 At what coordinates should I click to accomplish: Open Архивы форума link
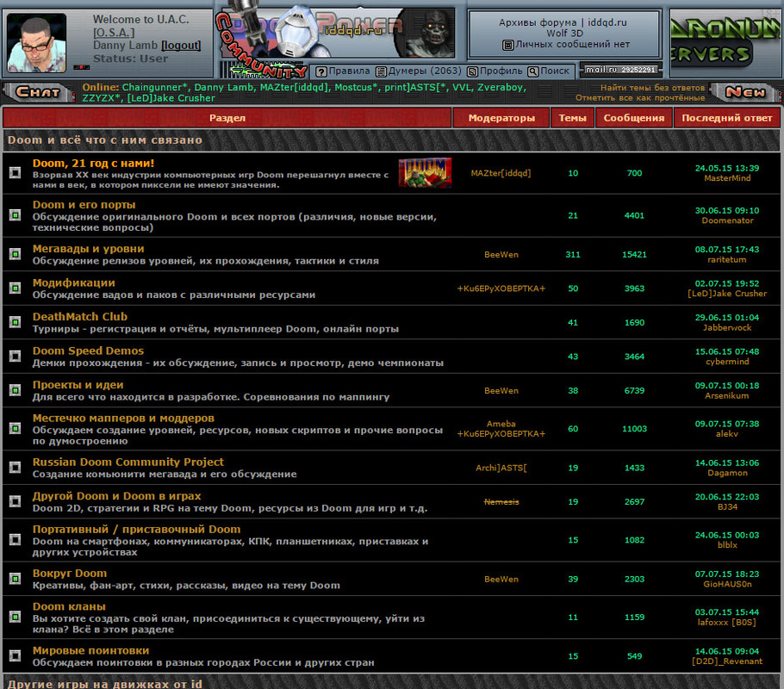[x=538, y=22]
